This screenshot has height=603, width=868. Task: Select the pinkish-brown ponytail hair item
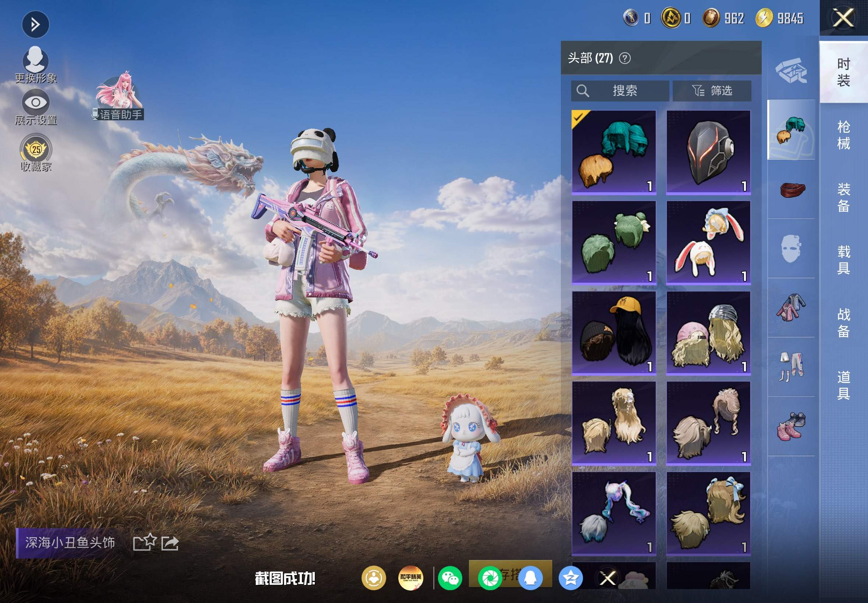(708, 423)
